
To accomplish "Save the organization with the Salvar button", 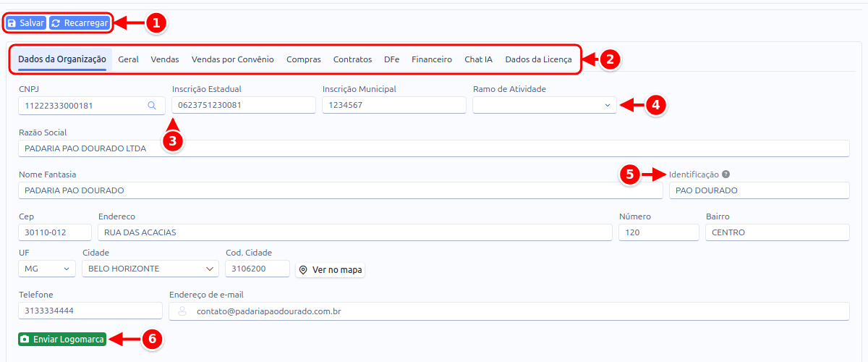I will point(25,23).
